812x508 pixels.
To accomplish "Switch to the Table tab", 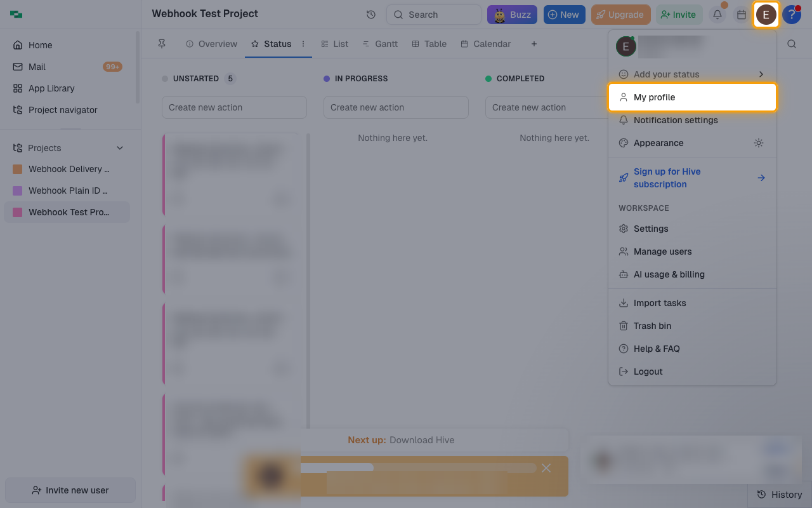I will click(429, 44).
